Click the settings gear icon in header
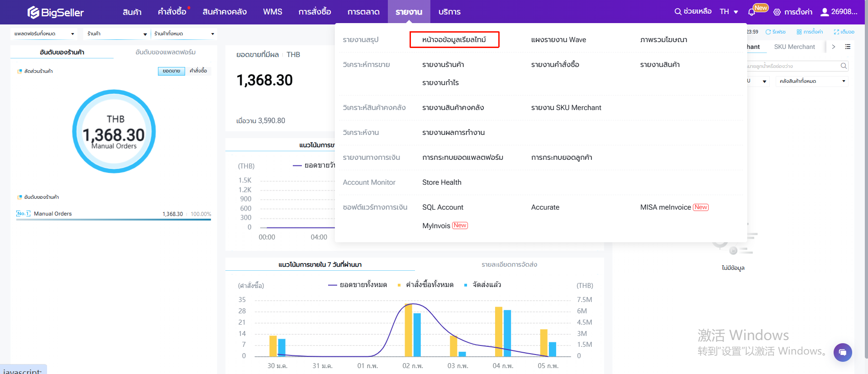The height and width of the screenshot is (374, 868). point(777,12)
